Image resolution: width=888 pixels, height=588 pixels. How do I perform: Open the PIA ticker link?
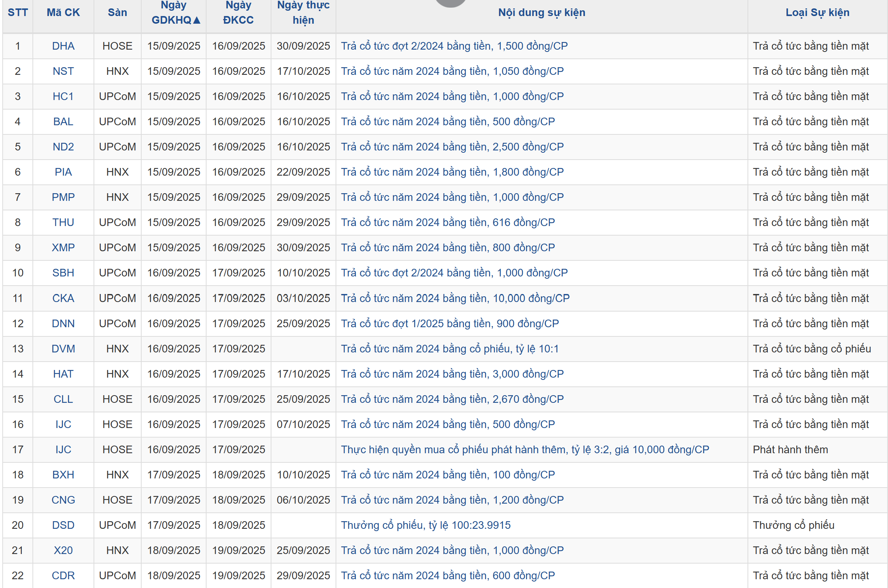tap(63, 172)
